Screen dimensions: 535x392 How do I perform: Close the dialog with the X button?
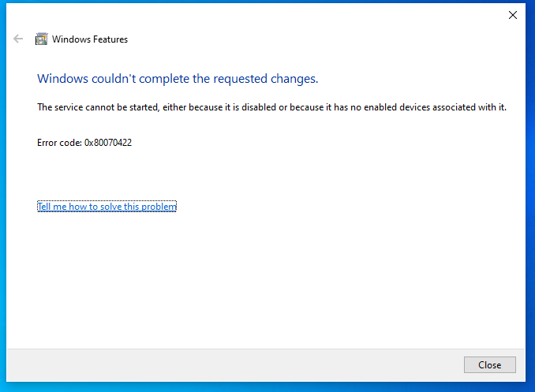(x=512, y=15)
